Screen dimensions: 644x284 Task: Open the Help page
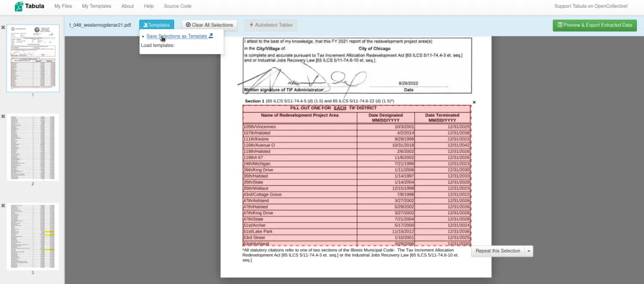click(149, 6)
